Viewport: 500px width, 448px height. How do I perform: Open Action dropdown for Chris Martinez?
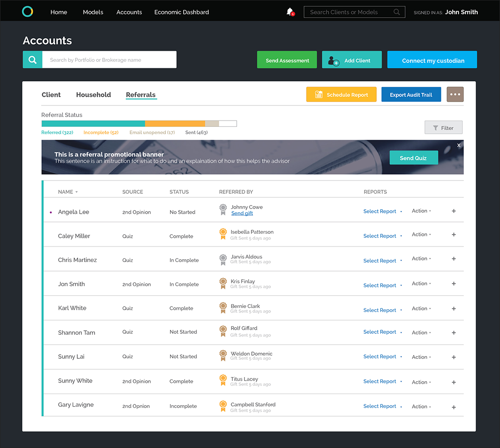[x=421, y=259]
